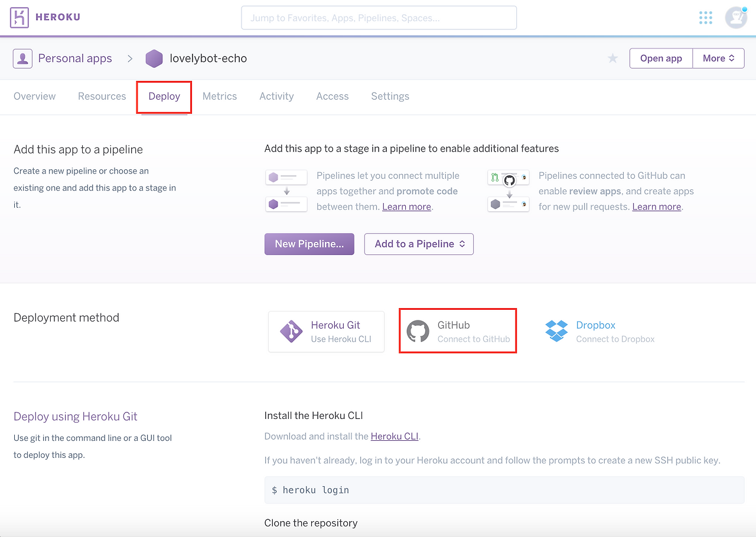Viewport: 756px width, 537px height.
Task: Open the Heroku CLI download link
Action: (395, 437)
